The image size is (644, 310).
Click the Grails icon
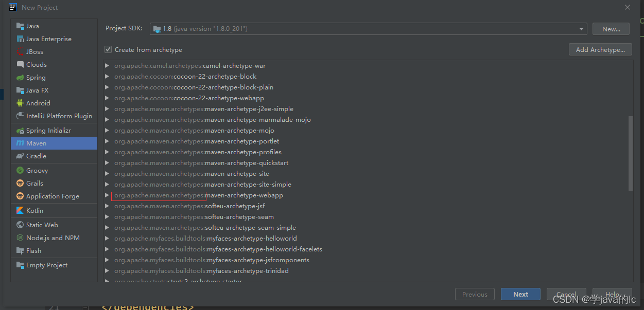[x=20, y=184]
